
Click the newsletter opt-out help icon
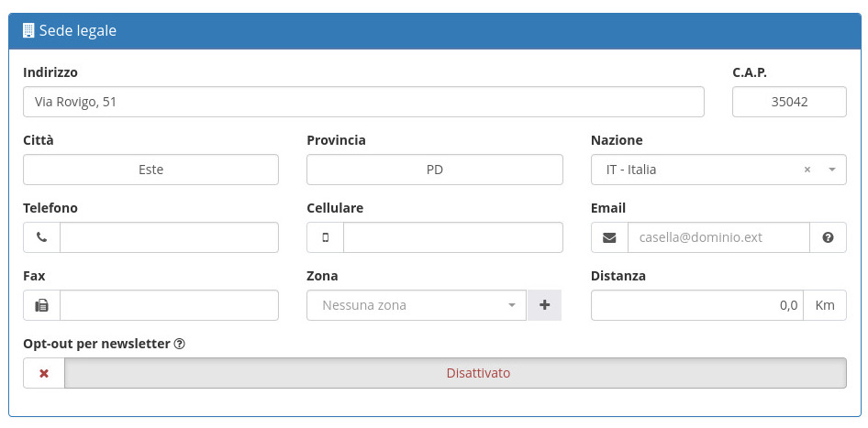pyautogui.click(x=180, y=344)
